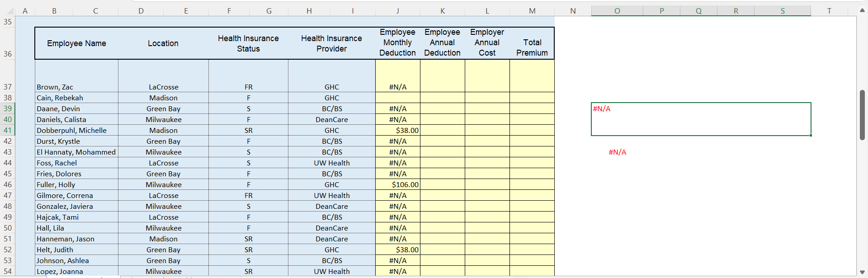Click Green Bay location for Johnson, Ashlea

tap(163, 260)
